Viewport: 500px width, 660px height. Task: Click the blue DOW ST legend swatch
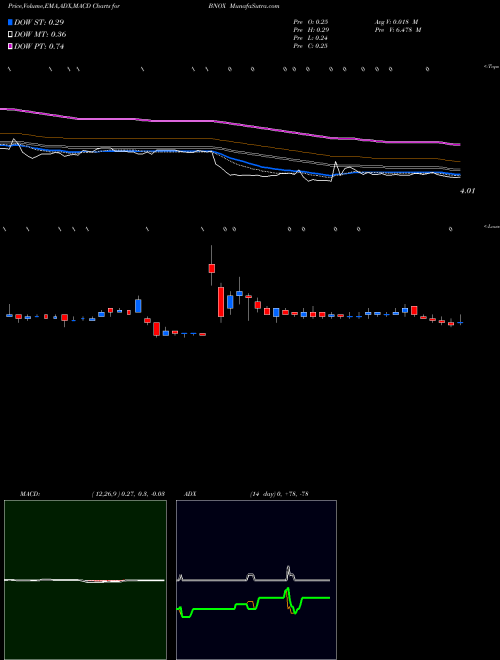coord(11,22)
